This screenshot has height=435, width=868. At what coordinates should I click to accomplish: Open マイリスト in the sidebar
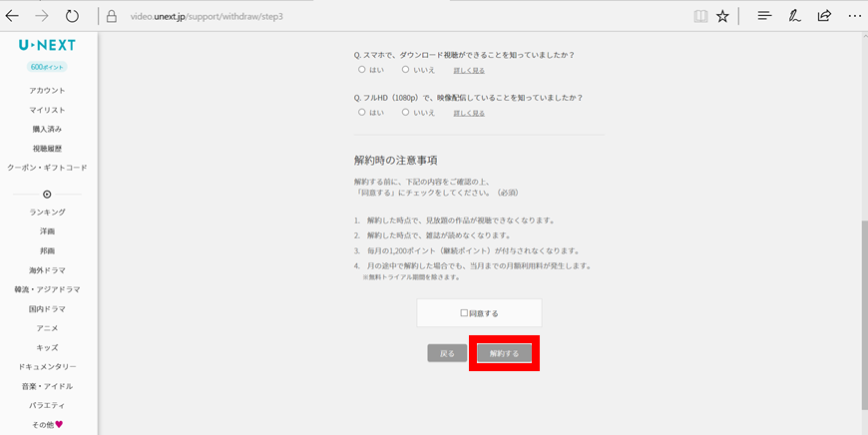click(x=47, y=110)
